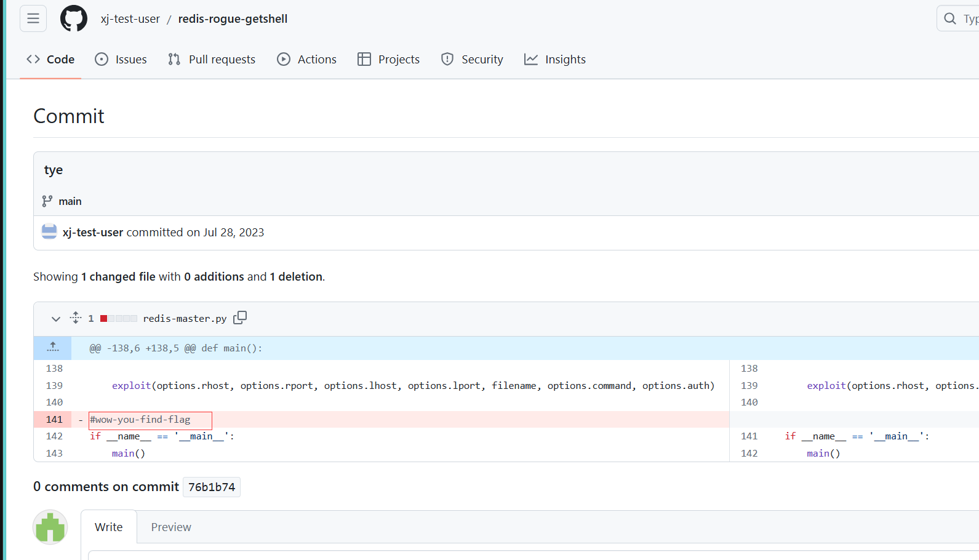Viewport: 979px width, 560px height.
Task: Open the Actions tab
Action: [x=306, y=59]
